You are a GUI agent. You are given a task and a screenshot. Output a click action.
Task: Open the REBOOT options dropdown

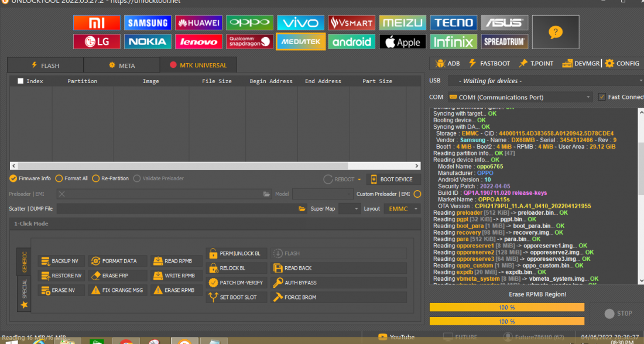[359, 180]
